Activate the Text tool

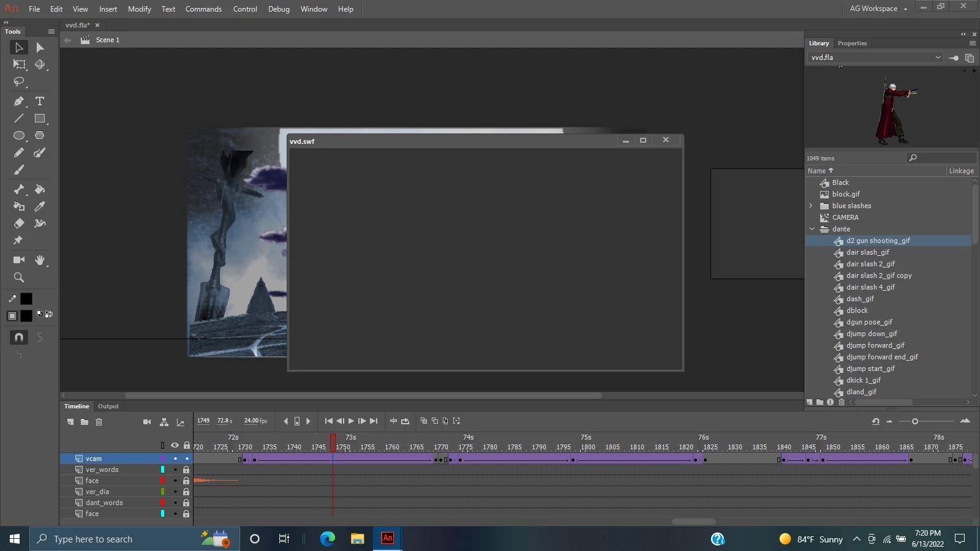(x=40, y=101)
